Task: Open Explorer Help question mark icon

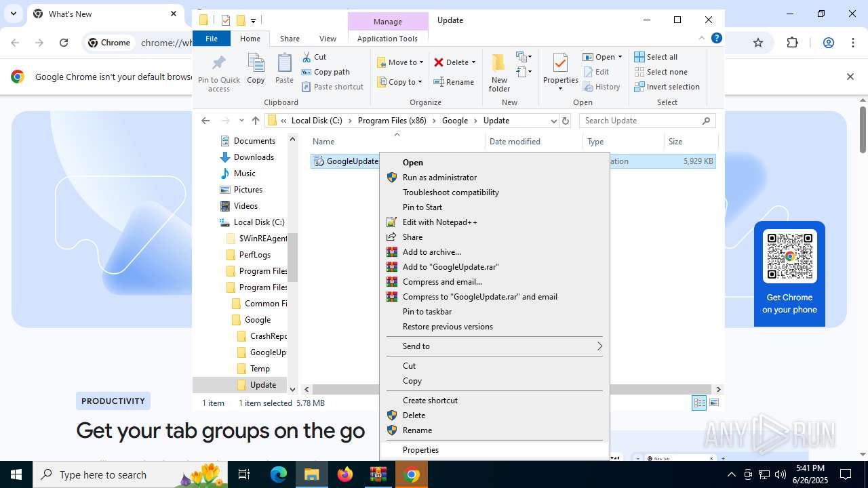Action: (x=716, y=39)
